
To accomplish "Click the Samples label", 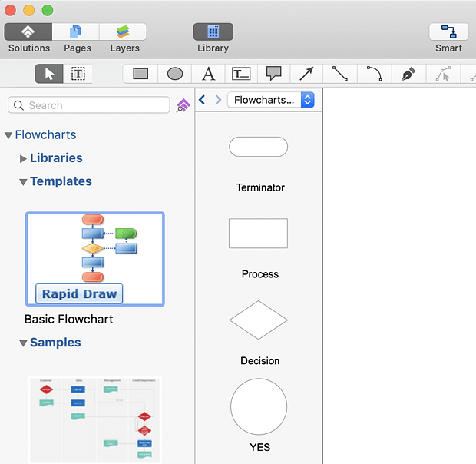I will click(x=55, y=343).
